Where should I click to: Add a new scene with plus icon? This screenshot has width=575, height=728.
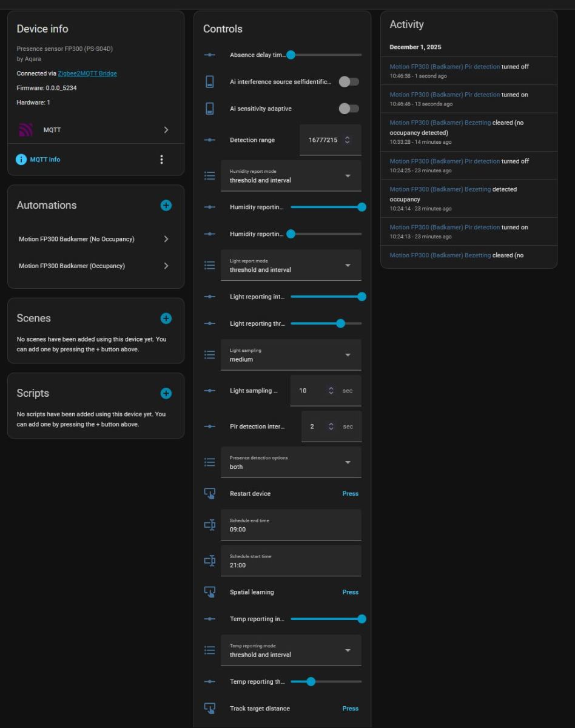[x=166, y=318]
